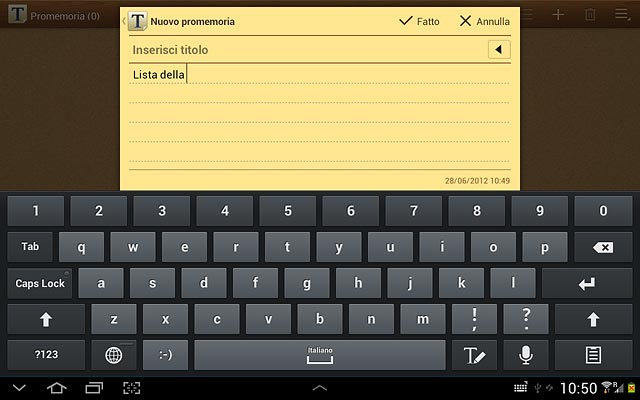Tap the Android Home navigation icon
Screen dimensions: 640x400
pyautogui.click(x=57, y=388)
